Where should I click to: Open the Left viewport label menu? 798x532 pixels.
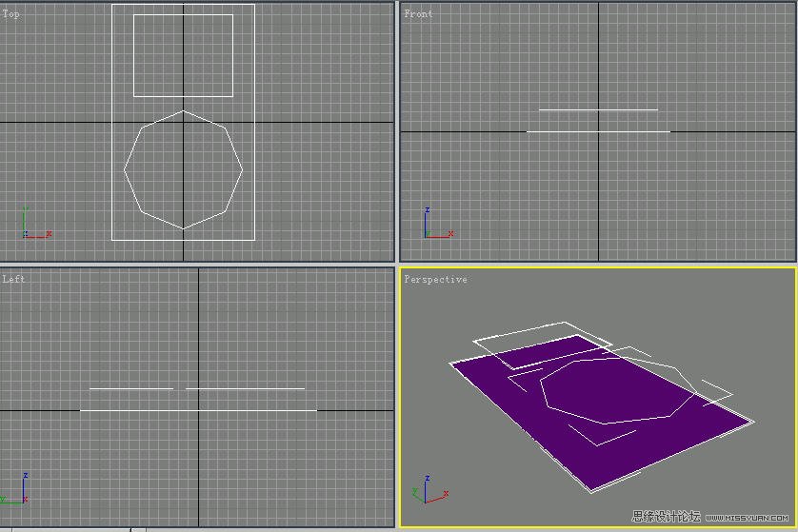click(14, 279)
